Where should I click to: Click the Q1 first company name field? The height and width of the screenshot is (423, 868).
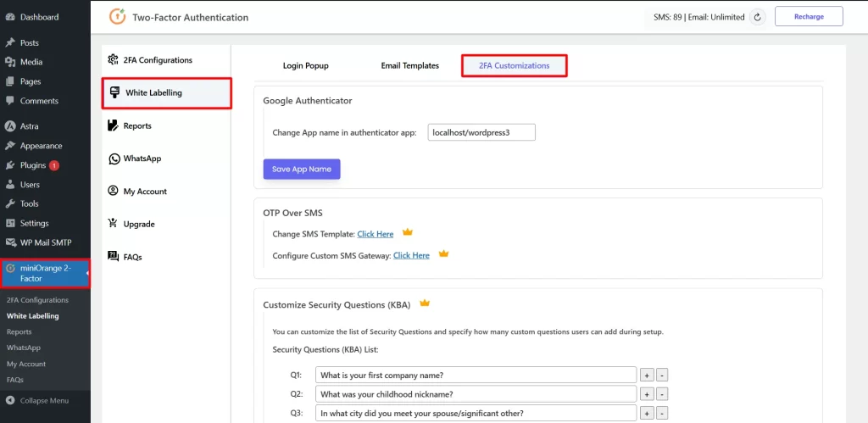tap(476, 375)
